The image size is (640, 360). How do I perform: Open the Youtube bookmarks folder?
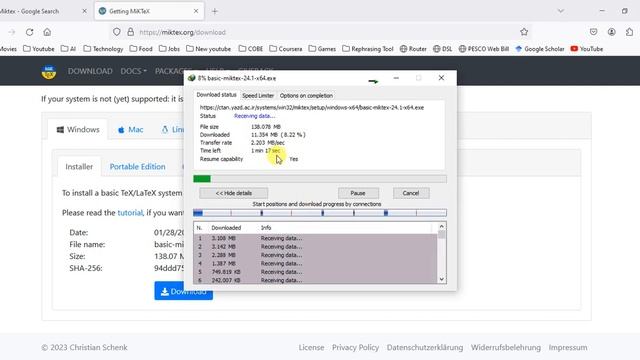(x=39, y=49)
